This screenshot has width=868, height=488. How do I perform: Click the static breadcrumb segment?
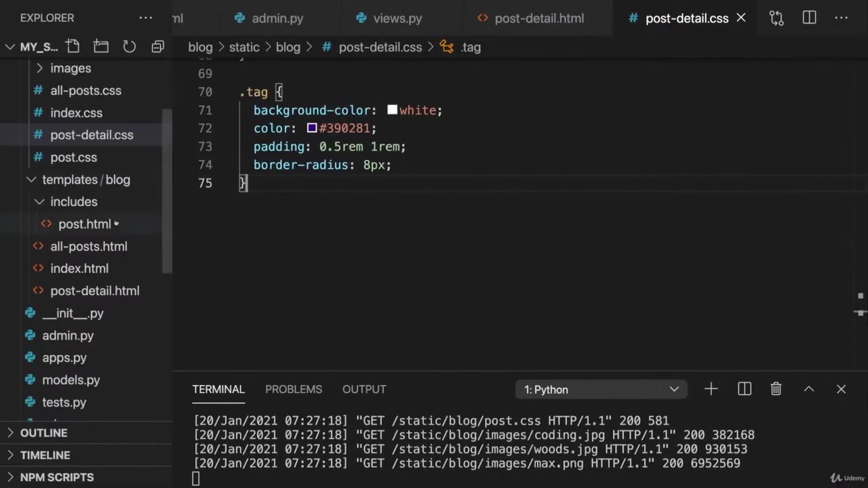pyautogui.click(x=244, y=47)
